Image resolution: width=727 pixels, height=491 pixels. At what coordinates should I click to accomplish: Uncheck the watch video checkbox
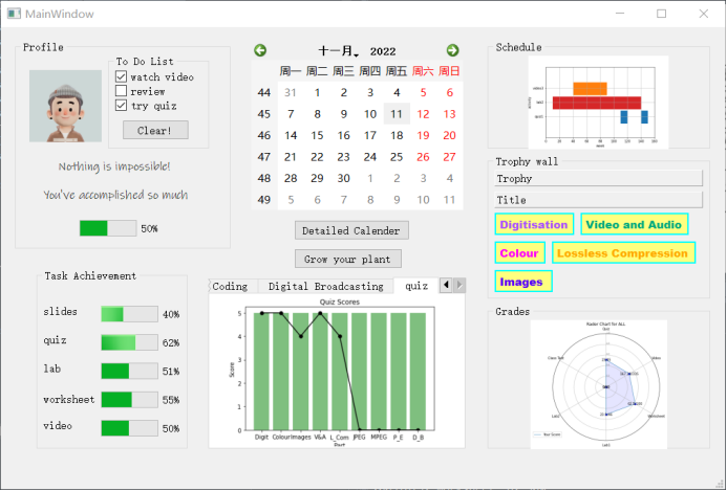tap(122, 77)
